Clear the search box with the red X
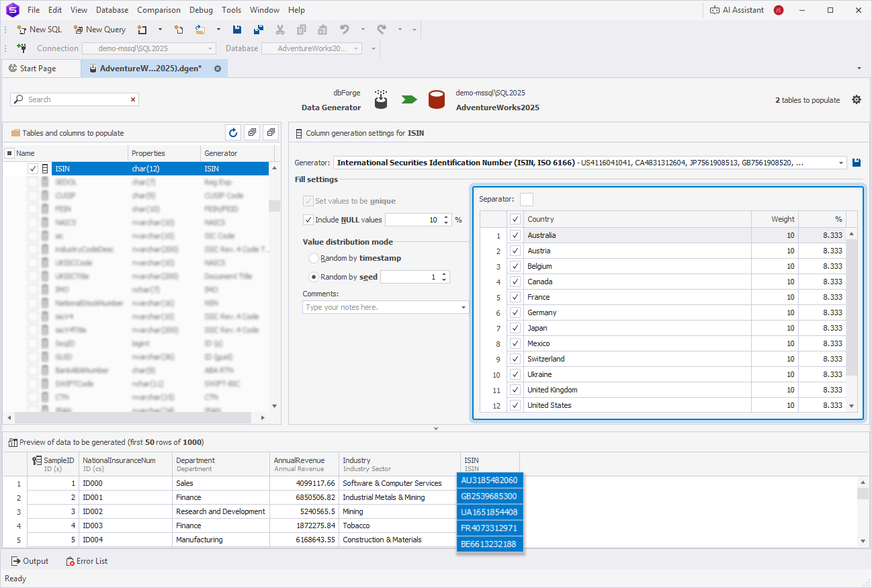 point(133,99)
